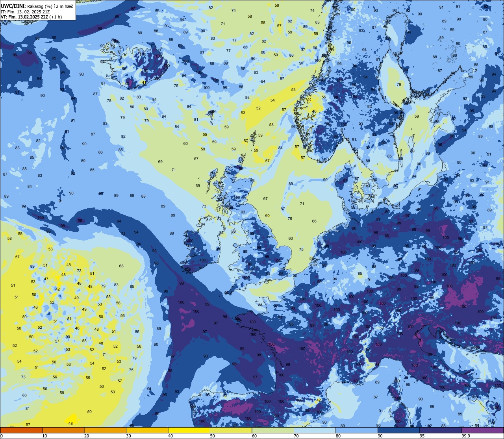Click the legend scale label "95"
The height and width of the screenshot is (439, 504).
point(422,436)
